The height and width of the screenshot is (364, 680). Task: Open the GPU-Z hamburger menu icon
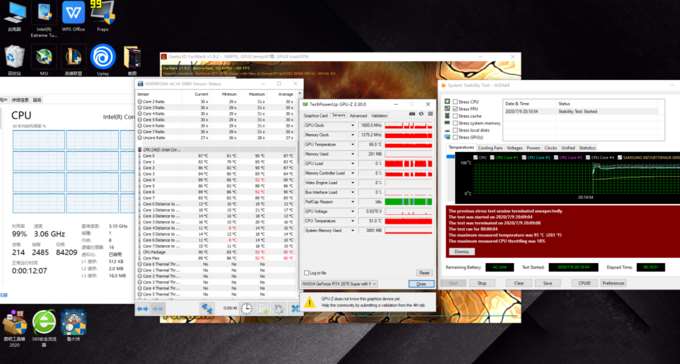click(x=430, y=114)
